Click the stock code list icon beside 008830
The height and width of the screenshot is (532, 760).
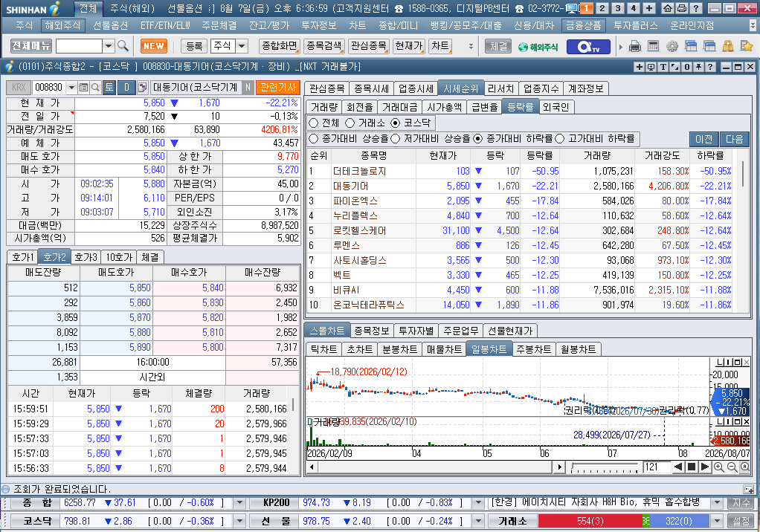click(x=83, y=88)
